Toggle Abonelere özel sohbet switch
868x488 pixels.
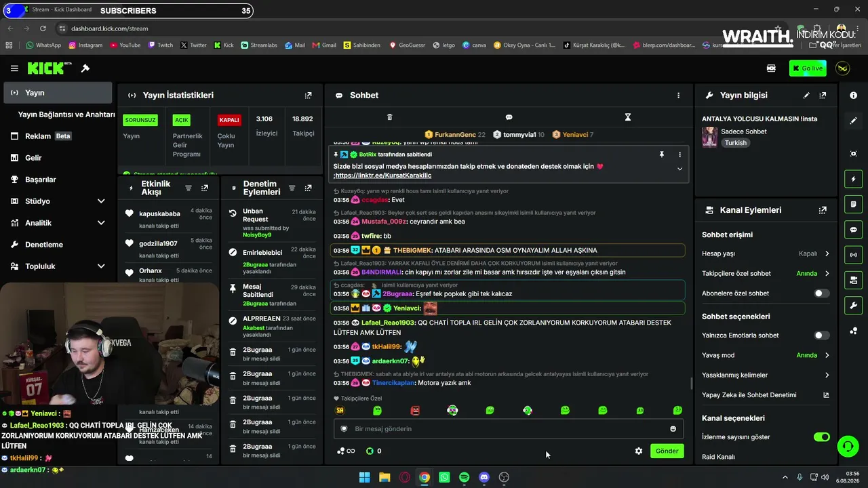click(x=821, y=293)
